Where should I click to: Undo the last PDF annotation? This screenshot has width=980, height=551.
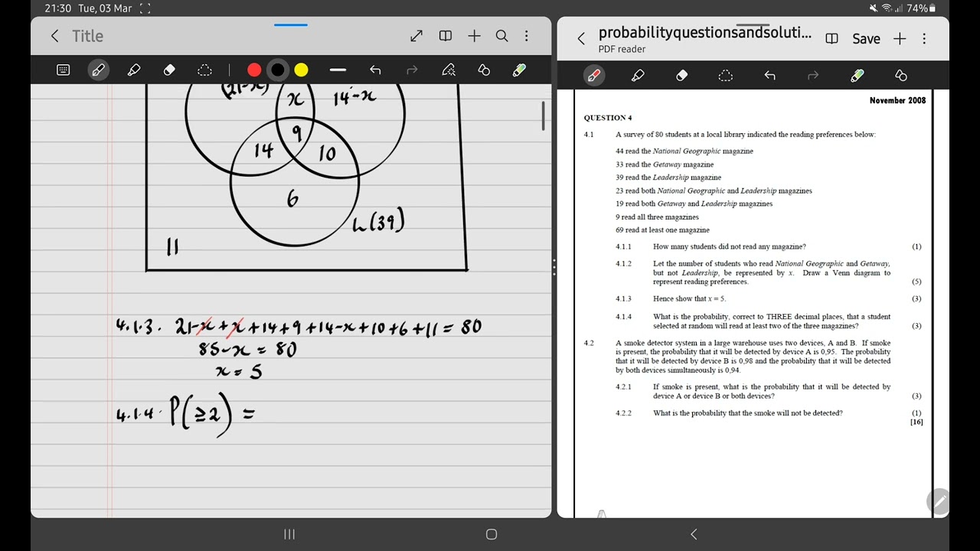tap(769, 75)
